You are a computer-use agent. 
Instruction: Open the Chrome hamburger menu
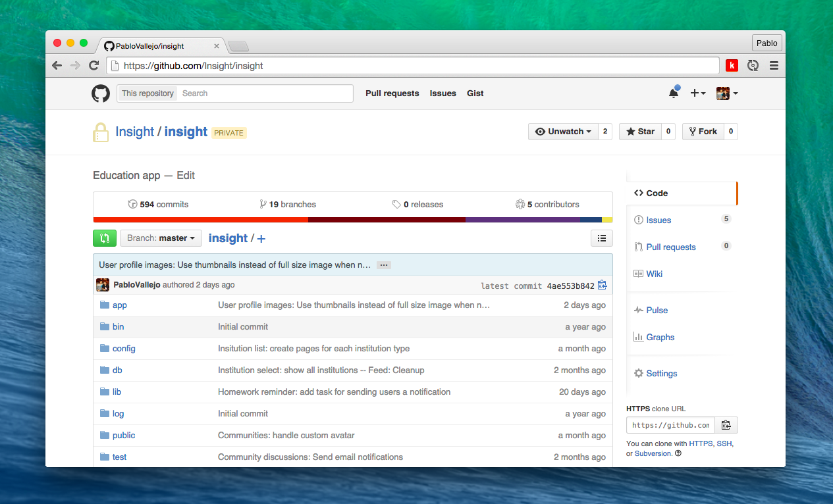point(774,65)
